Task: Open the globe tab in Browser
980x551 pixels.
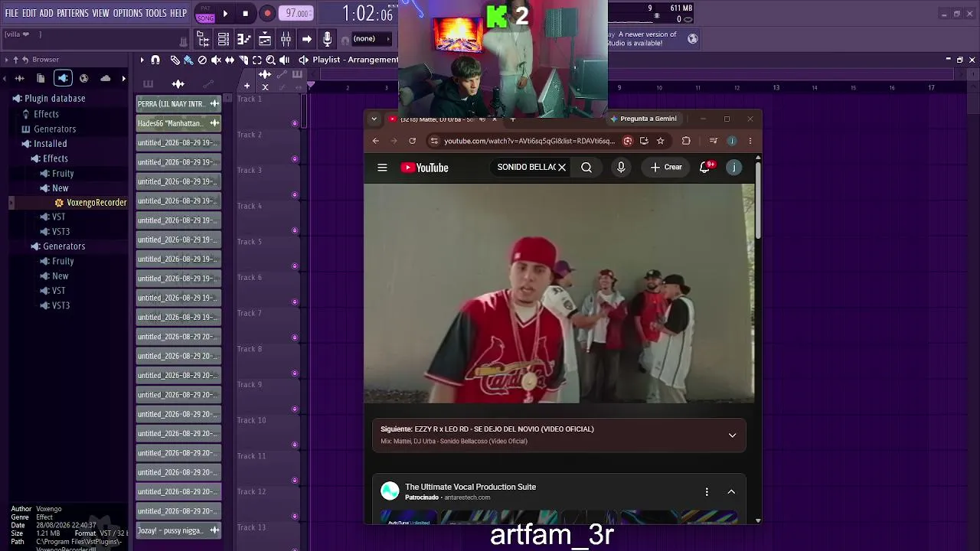Action: coord(83,78)
